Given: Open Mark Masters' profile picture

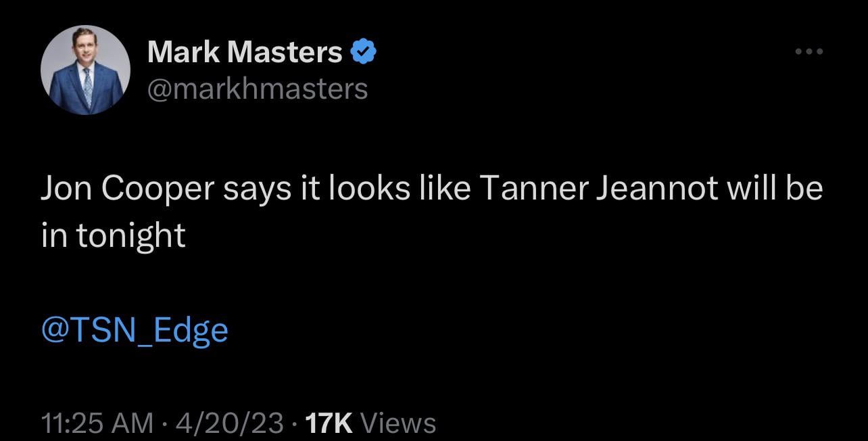Looking at the screenshot, I should click(x=85, y=70).
